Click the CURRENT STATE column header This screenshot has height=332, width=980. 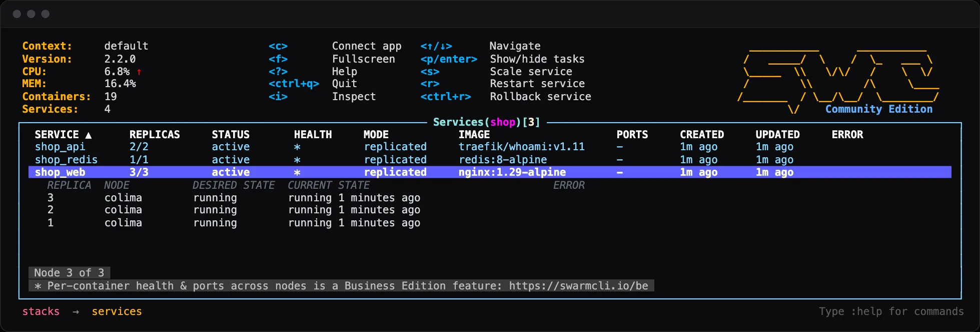[x=329, y=185]
